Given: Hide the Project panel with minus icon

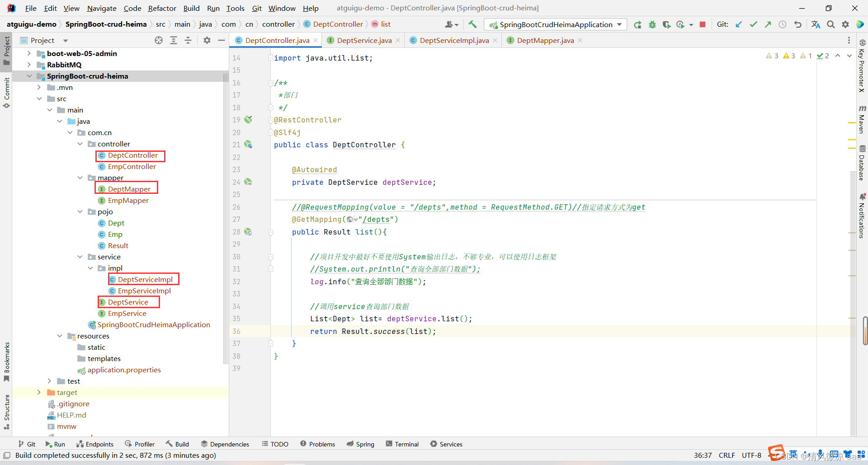Looking at the screenshot, I should click(222, 40).
